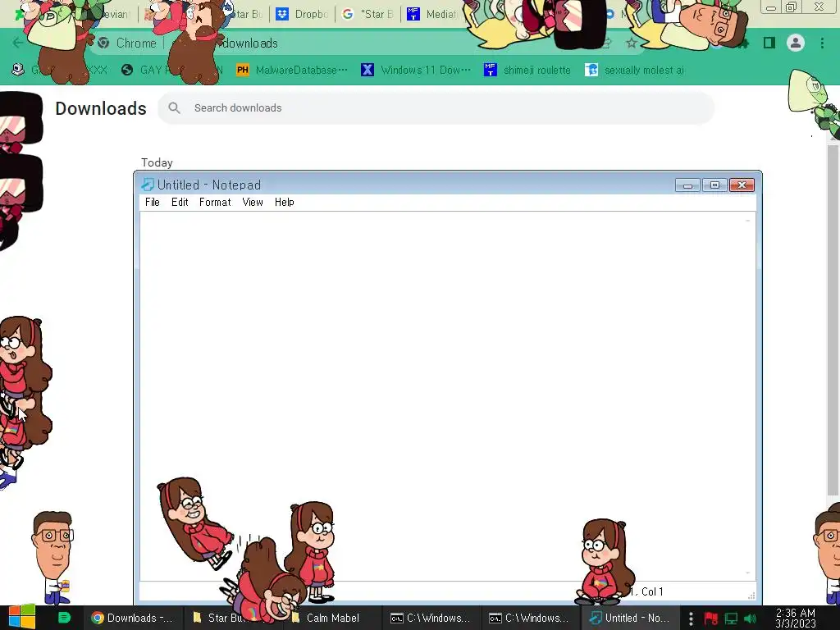
Task: Click the Notepad icon in the title bar
Action: [x=147, y=185]
